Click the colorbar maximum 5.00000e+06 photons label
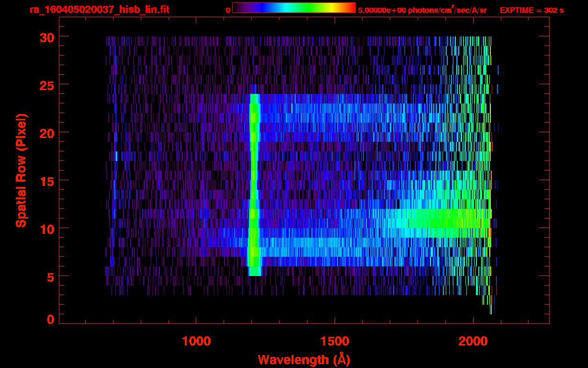Screen dimensions: 588x368 422,10
